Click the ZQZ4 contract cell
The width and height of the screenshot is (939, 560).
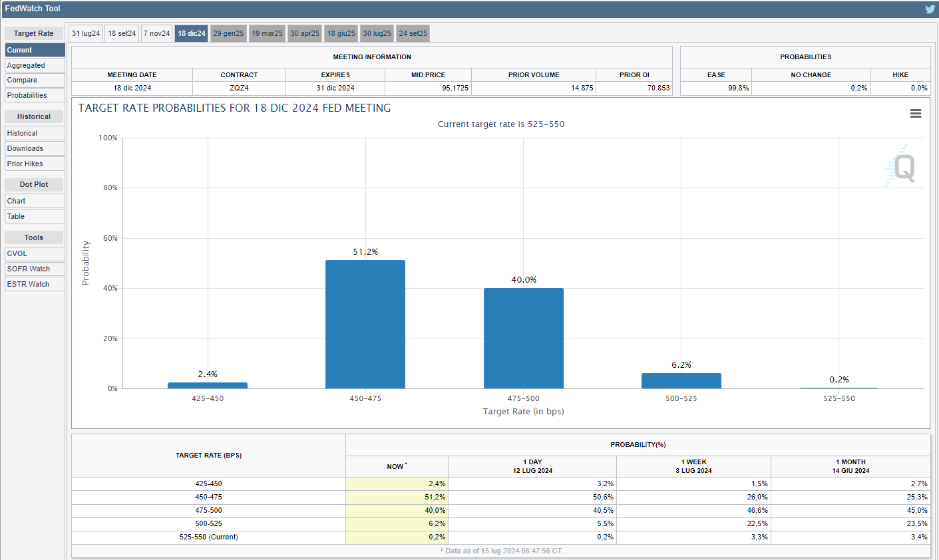240,88
